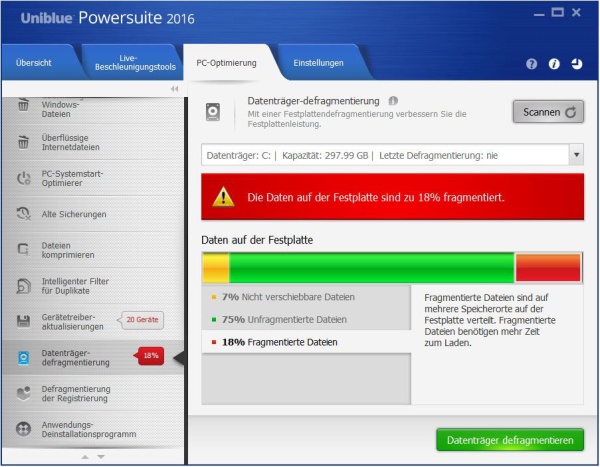Select Überflüssige Internetdateien entry
600x467 pixels.
click(x=93, y=142)
